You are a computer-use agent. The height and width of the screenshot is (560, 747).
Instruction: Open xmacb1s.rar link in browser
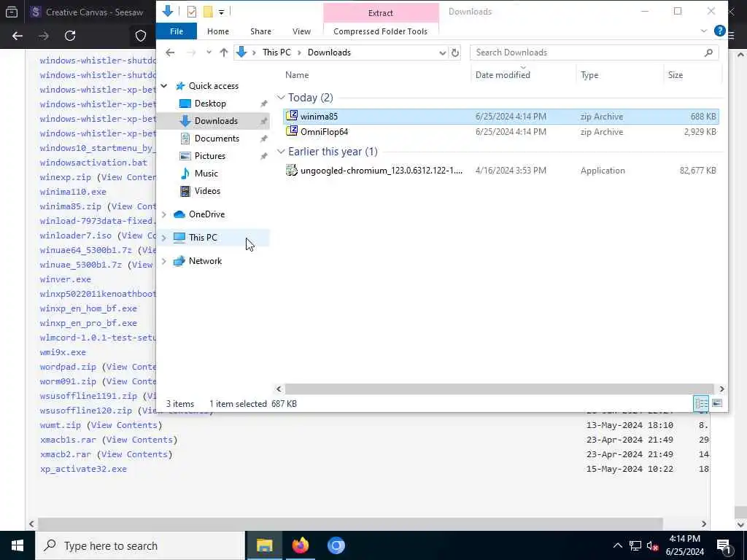[x=68, y=440]
